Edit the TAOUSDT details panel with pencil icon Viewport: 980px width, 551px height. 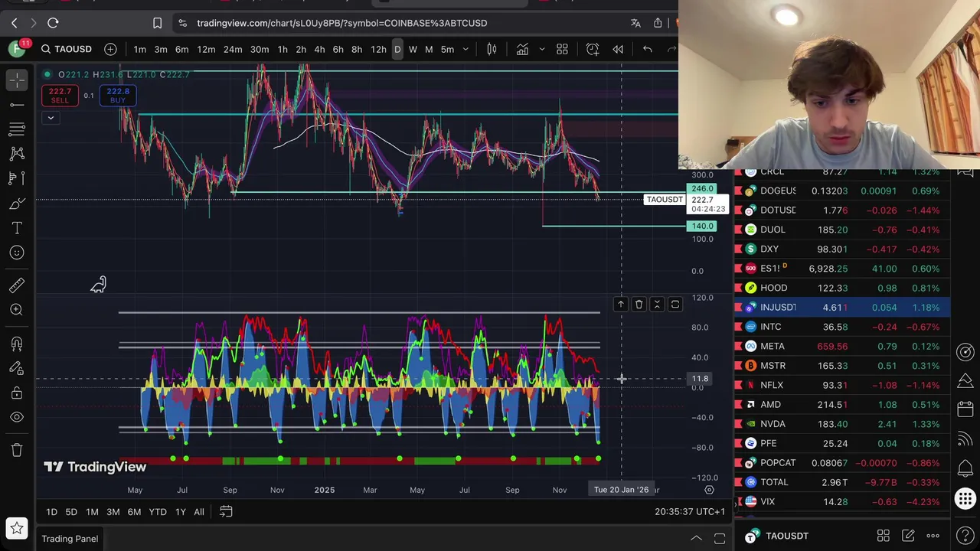[908, 536]
